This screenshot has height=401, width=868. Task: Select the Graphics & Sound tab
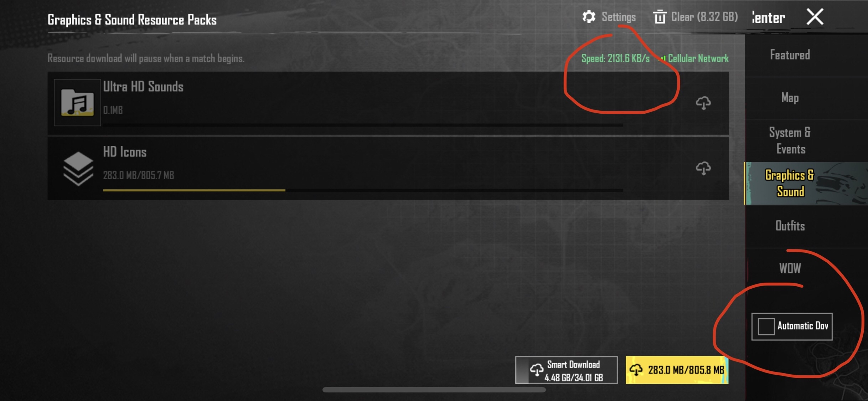(x=790, y=183)
